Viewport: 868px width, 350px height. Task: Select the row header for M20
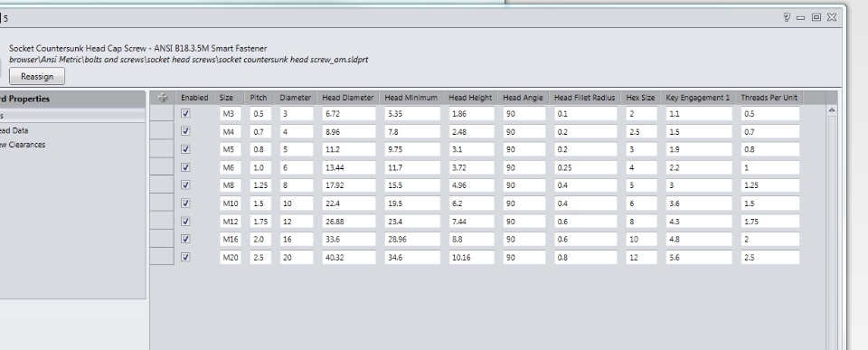(x=162, y=257)
